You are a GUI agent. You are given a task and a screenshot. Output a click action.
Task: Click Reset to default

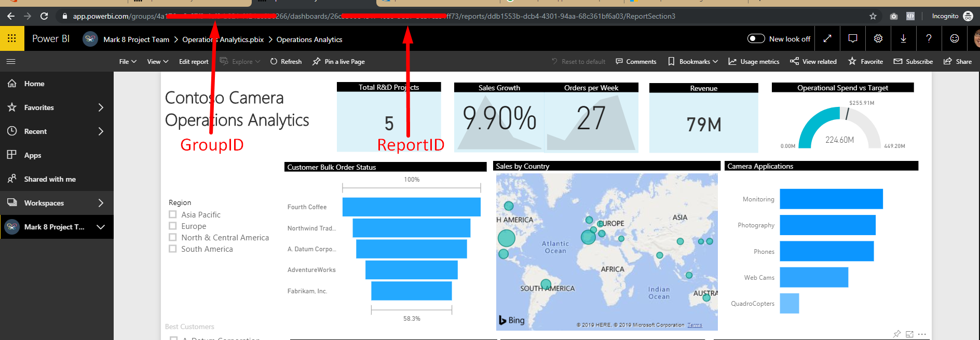578,61
